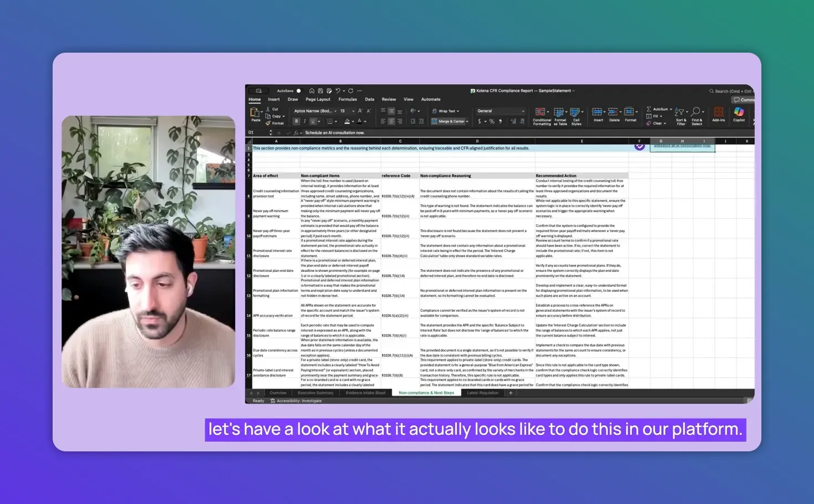Open the fx insert function button
This screenshot has width=814, height=504.
[296, 133]
